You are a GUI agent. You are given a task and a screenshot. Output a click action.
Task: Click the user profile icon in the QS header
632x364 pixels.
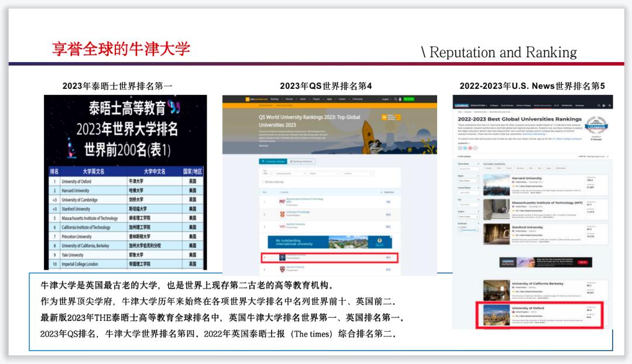(400, 99)
